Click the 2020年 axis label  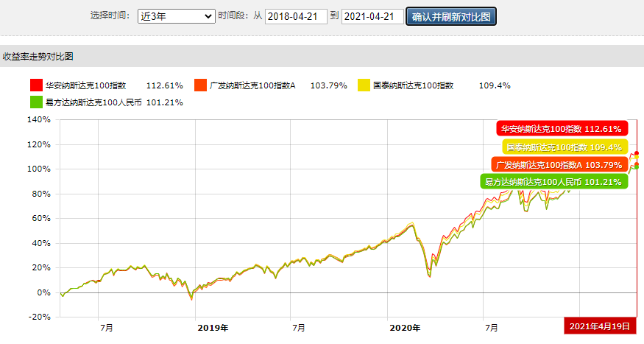(405, 328)
